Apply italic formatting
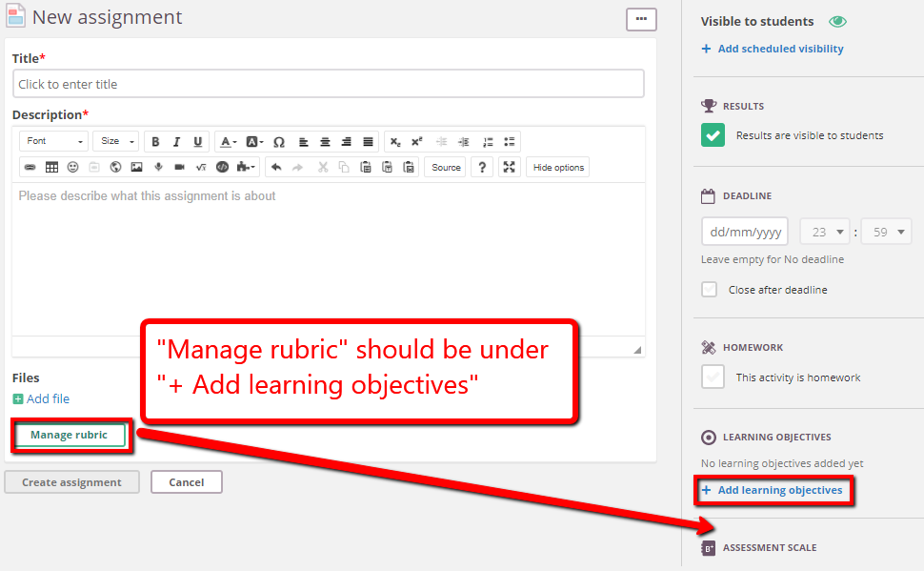 (x=176, y=141)
